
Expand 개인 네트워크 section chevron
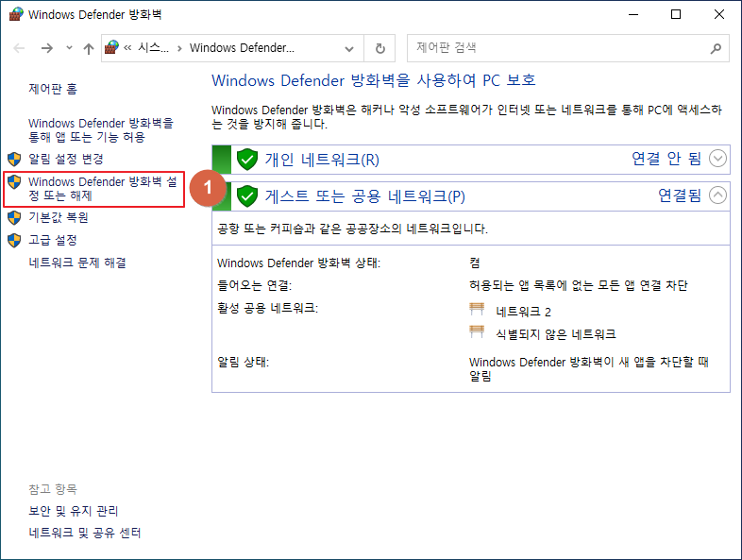click(x=717, y=159)
